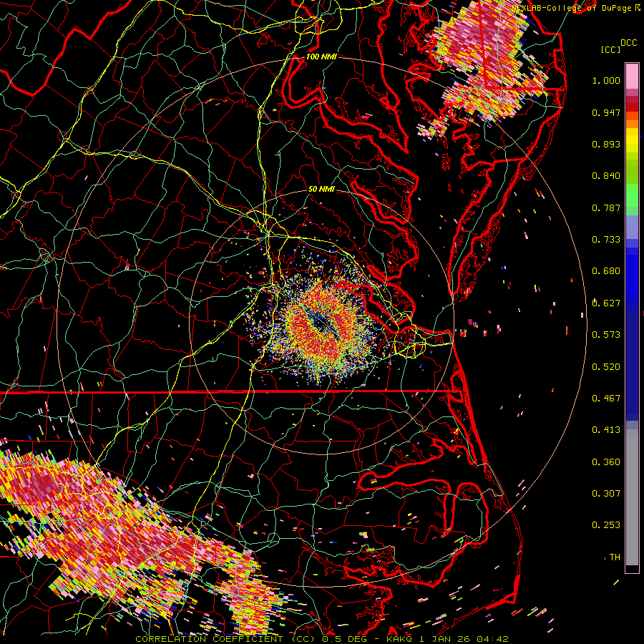Pick the gray color bar segment
Screen dimensions: 644x644
tap(632, 497)
